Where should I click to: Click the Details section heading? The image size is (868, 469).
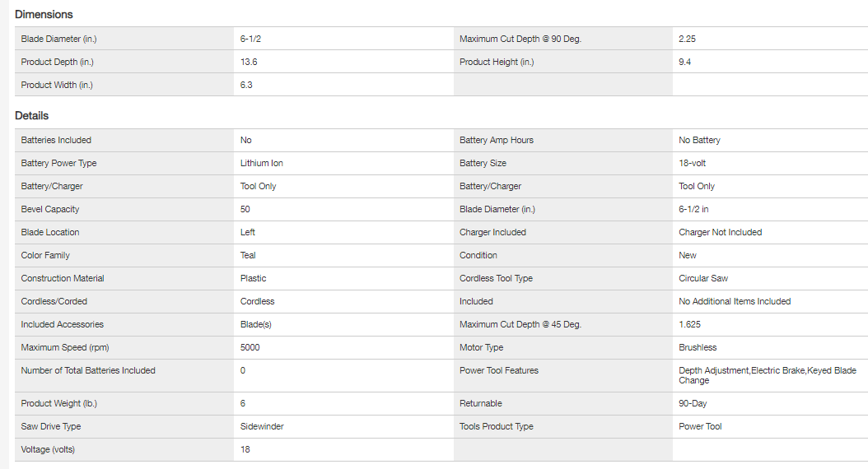coord(31,116)
